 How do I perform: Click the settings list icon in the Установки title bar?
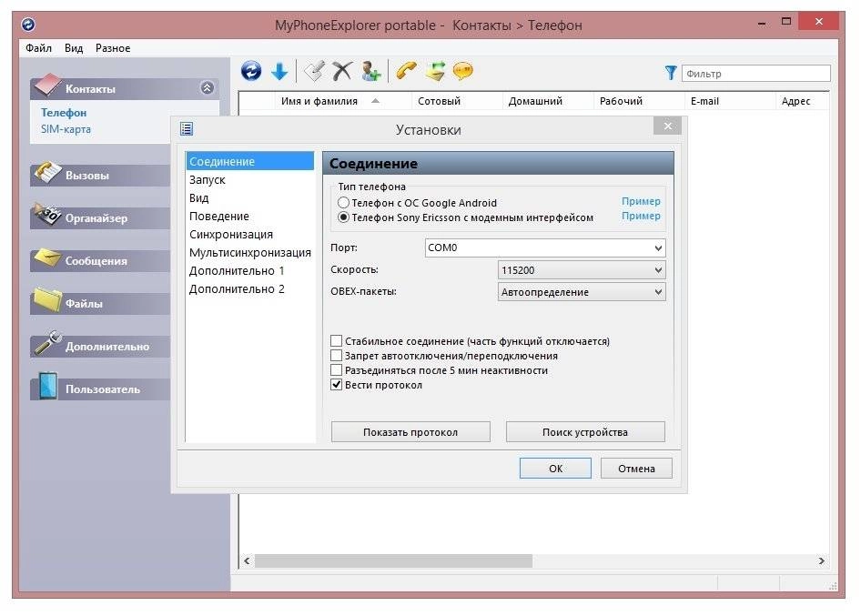187,129
